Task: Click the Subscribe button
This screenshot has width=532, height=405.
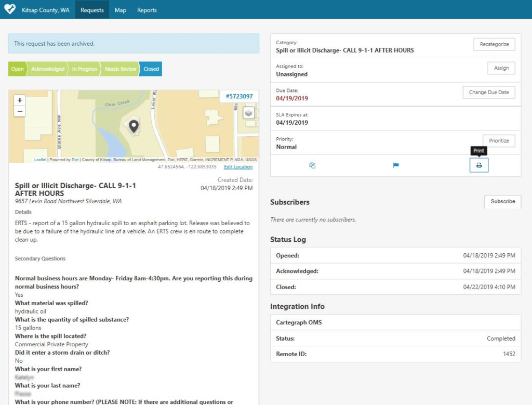Action: [502, 202]
